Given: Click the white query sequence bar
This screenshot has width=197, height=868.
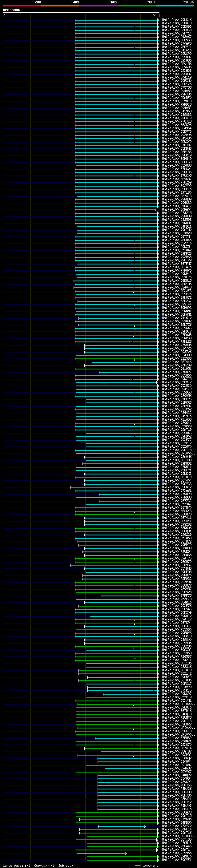Looking at the screenshot, I should pyautogui.click(x=81, y=13).
